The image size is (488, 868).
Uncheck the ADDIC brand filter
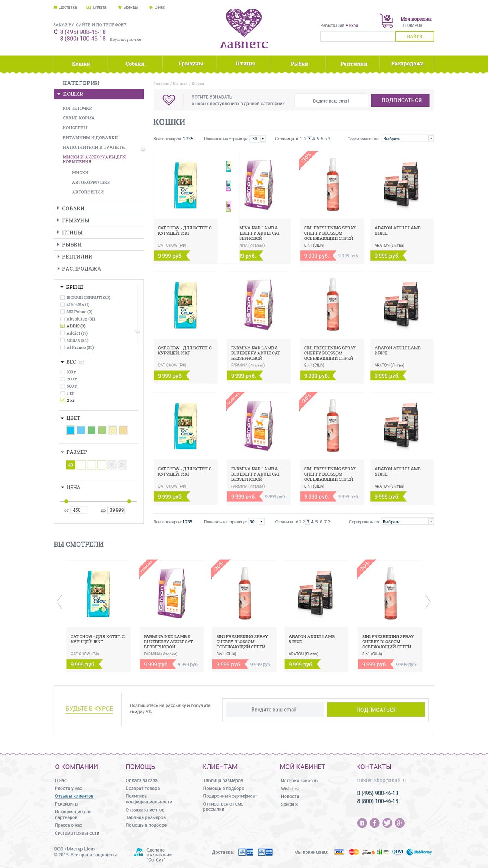pyautogui.click(x=62, y=326)
